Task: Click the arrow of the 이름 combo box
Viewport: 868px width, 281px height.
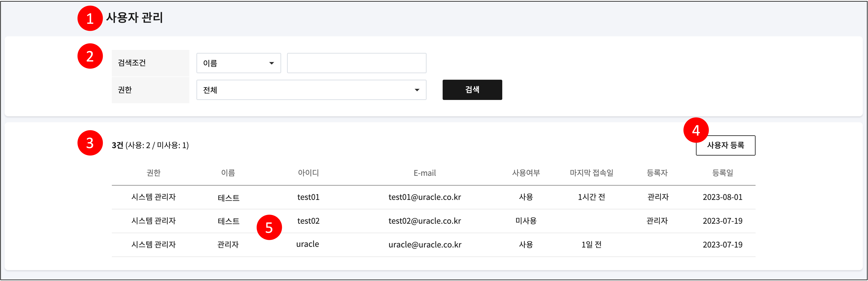Action: coord(271,63)
